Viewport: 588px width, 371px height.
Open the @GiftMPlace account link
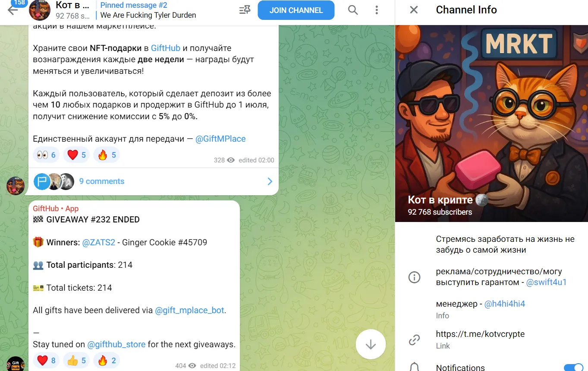click(220, 139)
